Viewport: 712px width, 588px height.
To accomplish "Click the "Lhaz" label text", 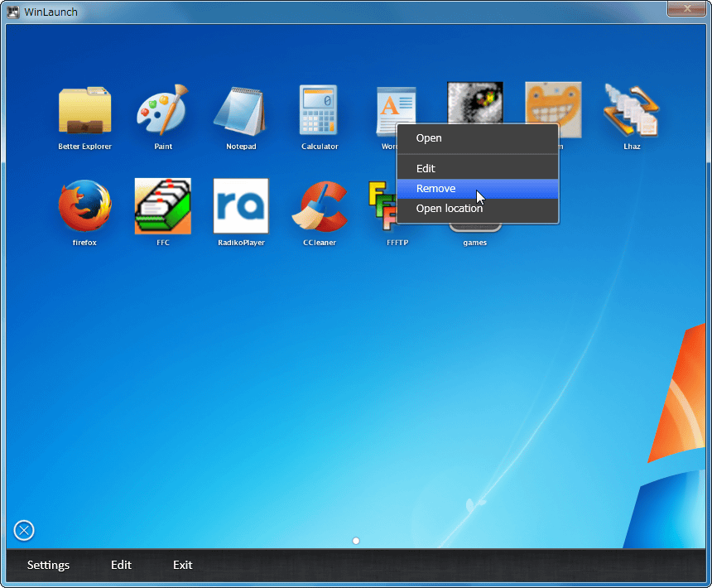I will [x=632, y=147].
